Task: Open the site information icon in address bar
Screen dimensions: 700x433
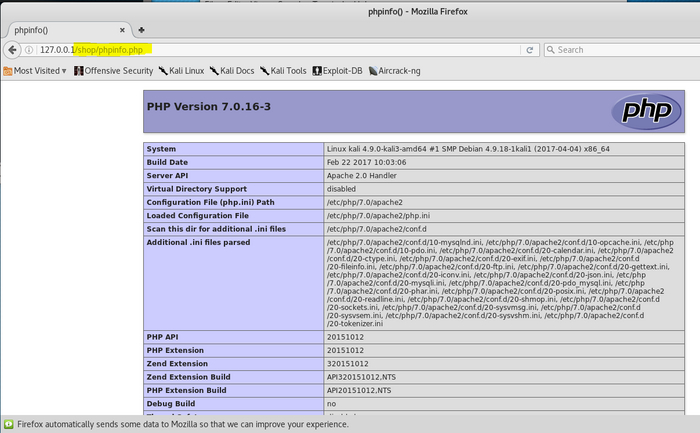Action: 30,50
